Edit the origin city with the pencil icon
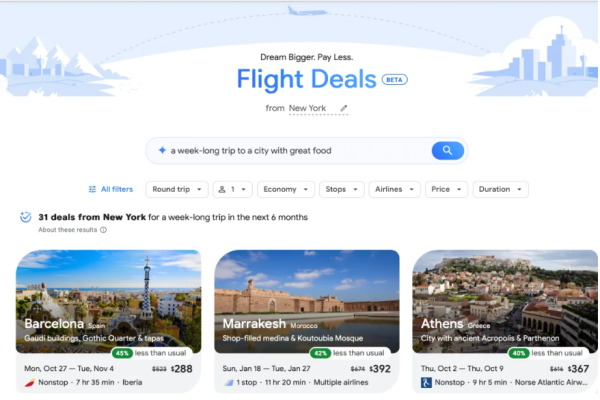600x400 pixels. pos(344,108)
